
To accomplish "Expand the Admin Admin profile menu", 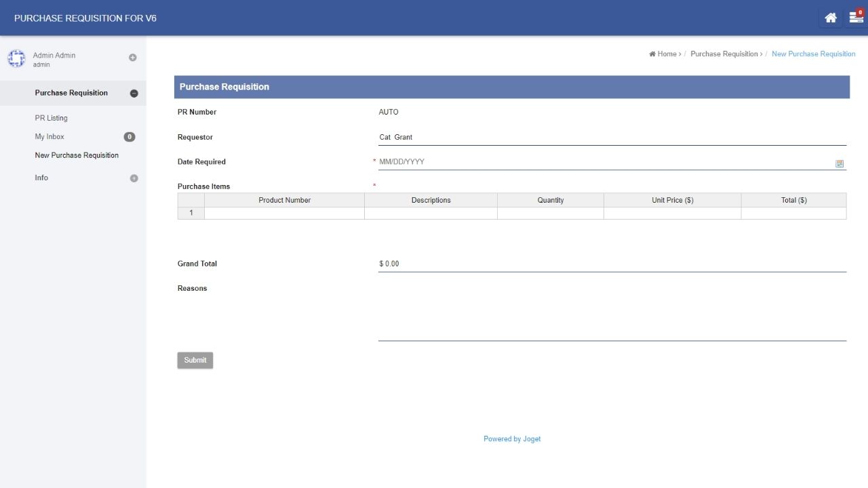I will (133, 58).
